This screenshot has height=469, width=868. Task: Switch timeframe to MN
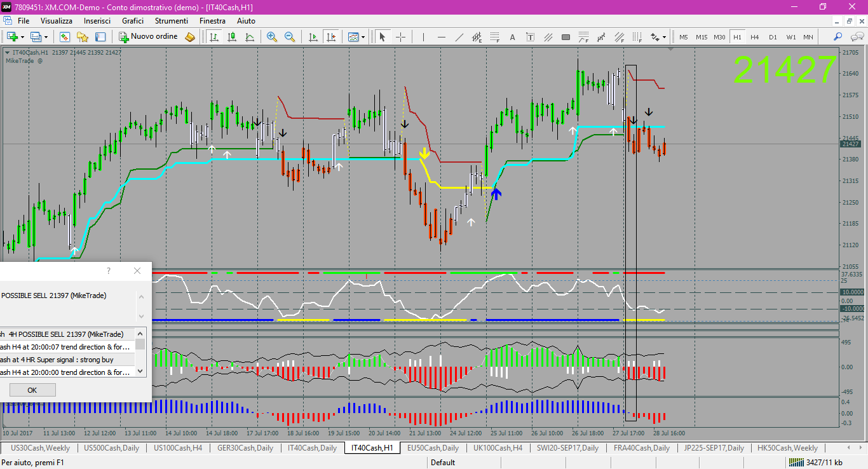[x=808, y=37]
